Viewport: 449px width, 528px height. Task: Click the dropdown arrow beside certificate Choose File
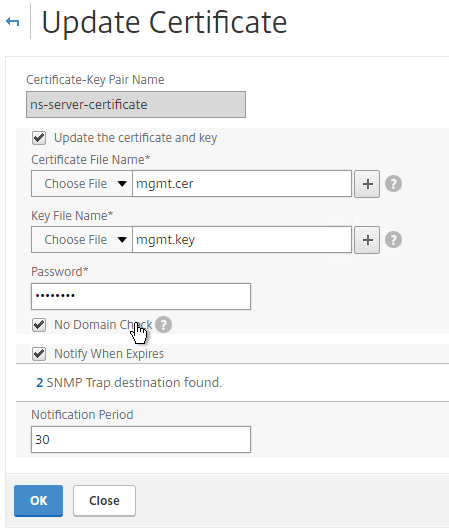[122, 184]
